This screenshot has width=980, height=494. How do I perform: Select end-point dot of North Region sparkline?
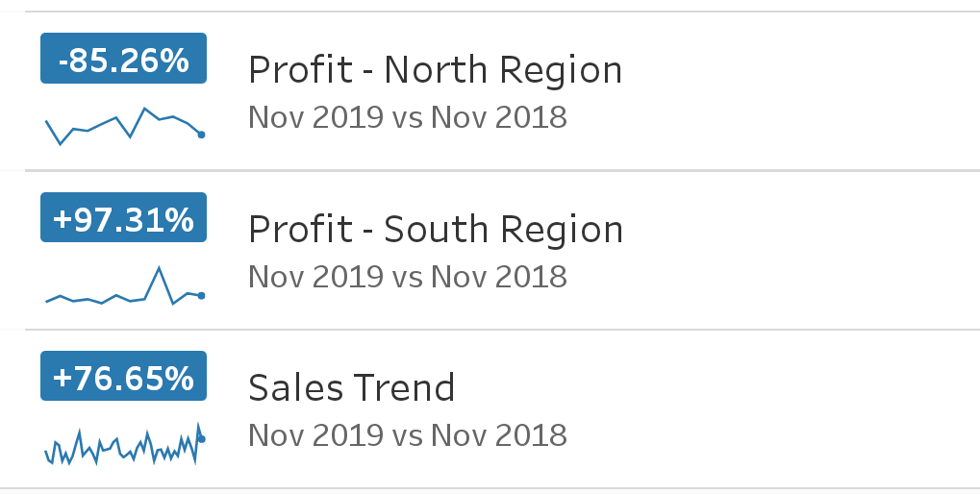point(201,136)
